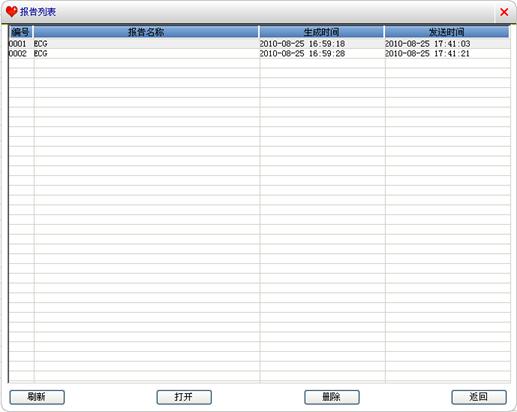This screenshot has width=517, height=412.
Task: Click the 删除 delete button
Action: 332,397
